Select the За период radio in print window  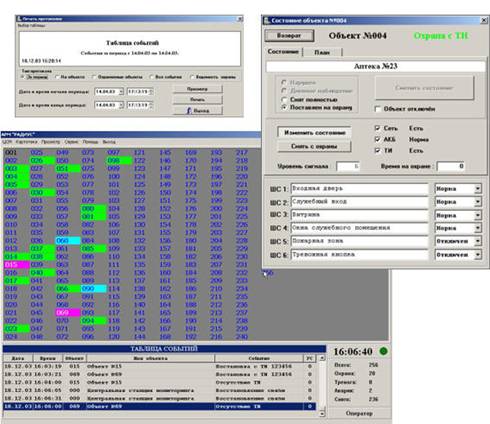pos(23,77)
